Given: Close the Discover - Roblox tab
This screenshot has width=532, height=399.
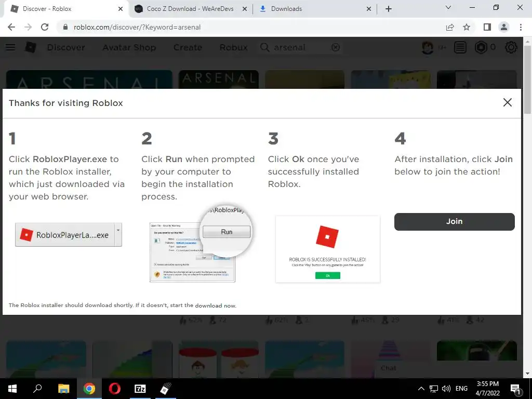Looking at the screenshot, I should tap(121, 9).
